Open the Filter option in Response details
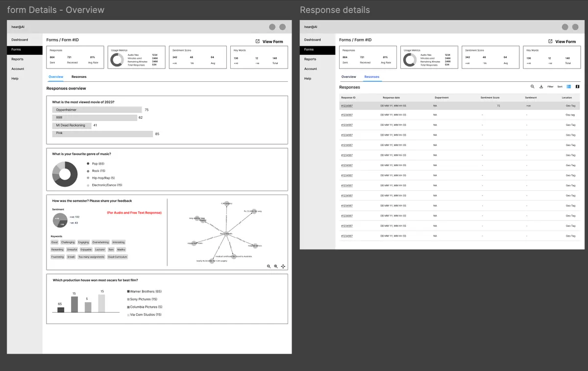588x371 pixels. (550, 87)
